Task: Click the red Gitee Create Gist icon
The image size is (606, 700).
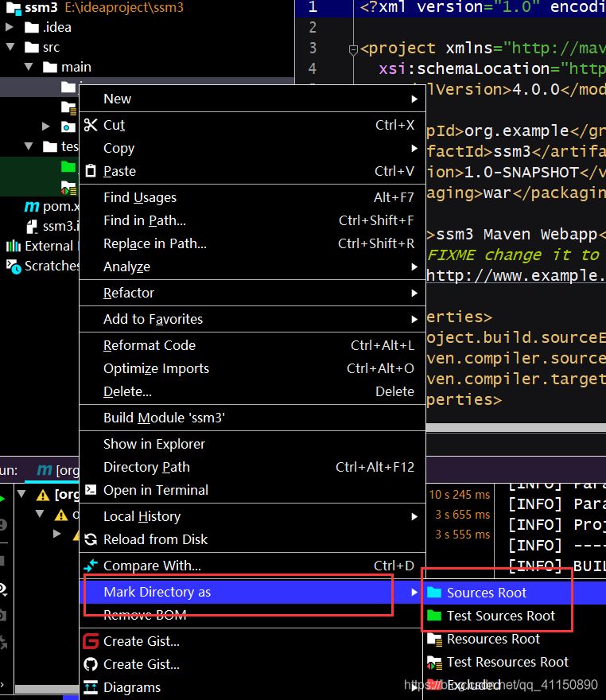Action: 91,641
